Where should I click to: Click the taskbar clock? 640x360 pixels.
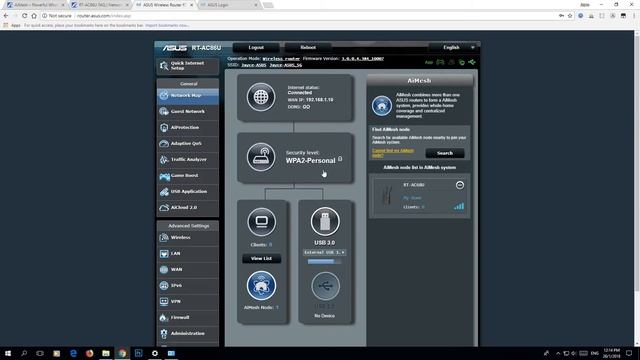[x=611, y=353]
